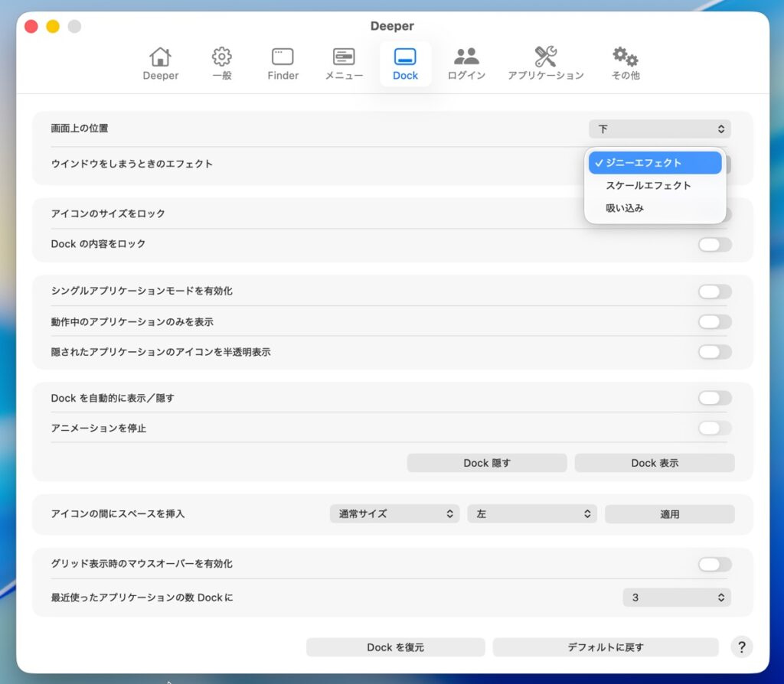Screen dimensions: 784x684
Task: Click the help question mark button
Action: pyautogui.click(x=741, y=647)
